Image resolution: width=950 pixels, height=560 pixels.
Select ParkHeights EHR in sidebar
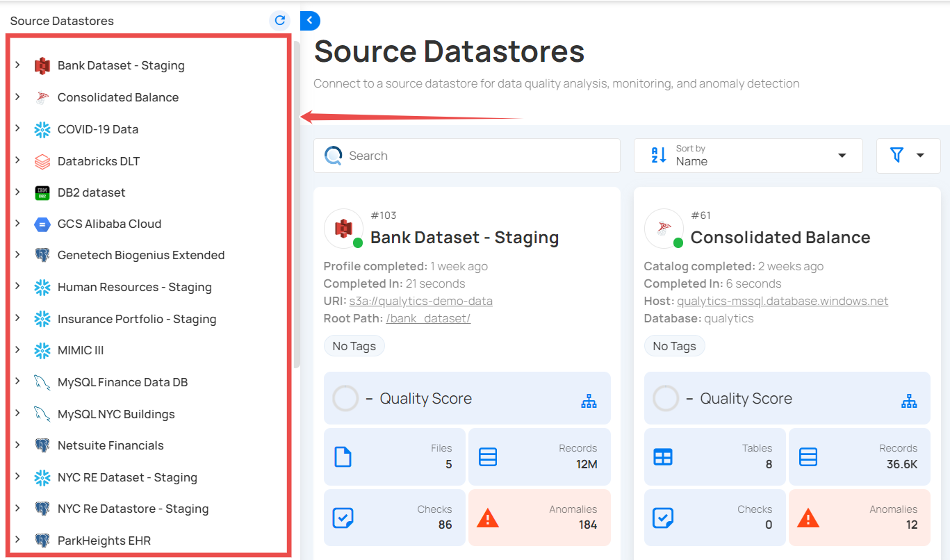coord(104,541)
